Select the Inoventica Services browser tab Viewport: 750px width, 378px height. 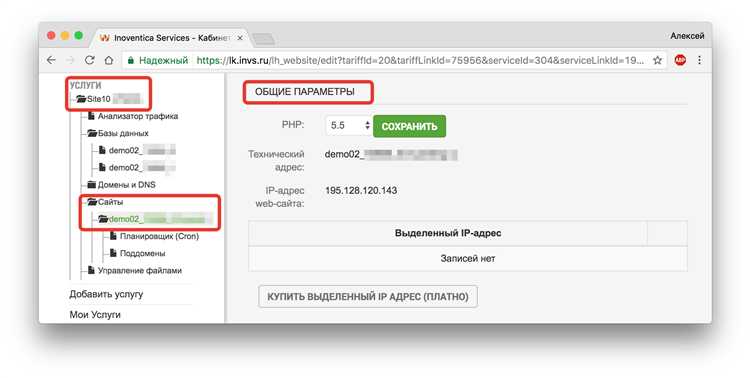coord(171,38)
